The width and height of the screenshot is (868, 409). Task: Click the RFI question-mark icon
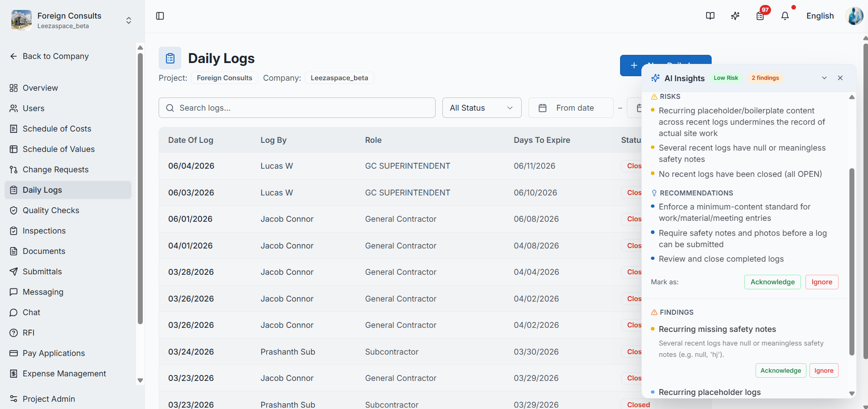click(14, 333)
